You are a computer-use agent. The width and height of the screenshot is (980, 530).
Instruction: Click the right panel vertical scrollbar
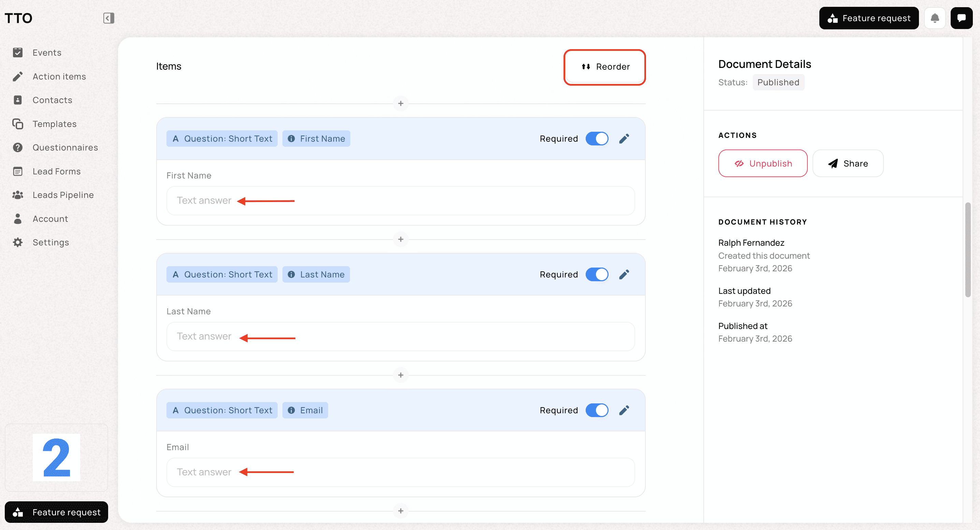tap(967, 249)
